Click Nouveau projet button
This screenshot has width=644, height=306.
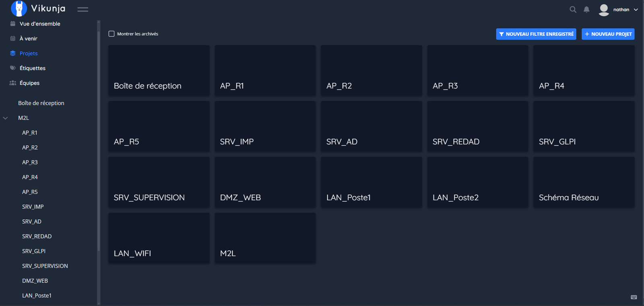608,34
